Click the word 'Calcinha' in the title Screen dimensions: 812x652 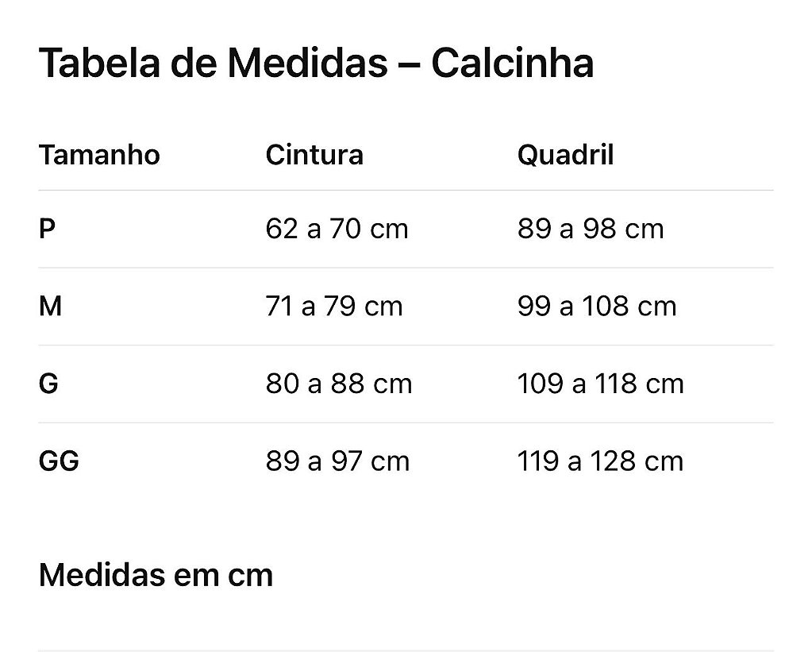click(513, 64)
